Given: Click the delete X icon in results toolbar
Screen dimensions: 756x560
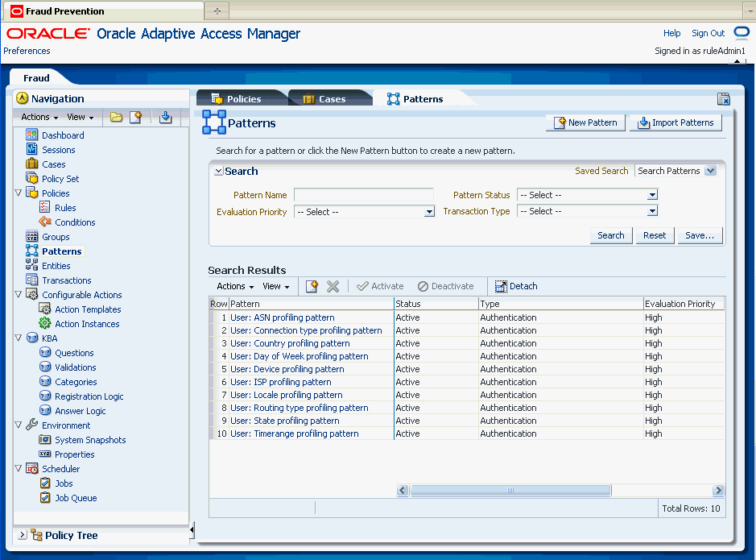Looking at the screenshot, I should (333, 286).
